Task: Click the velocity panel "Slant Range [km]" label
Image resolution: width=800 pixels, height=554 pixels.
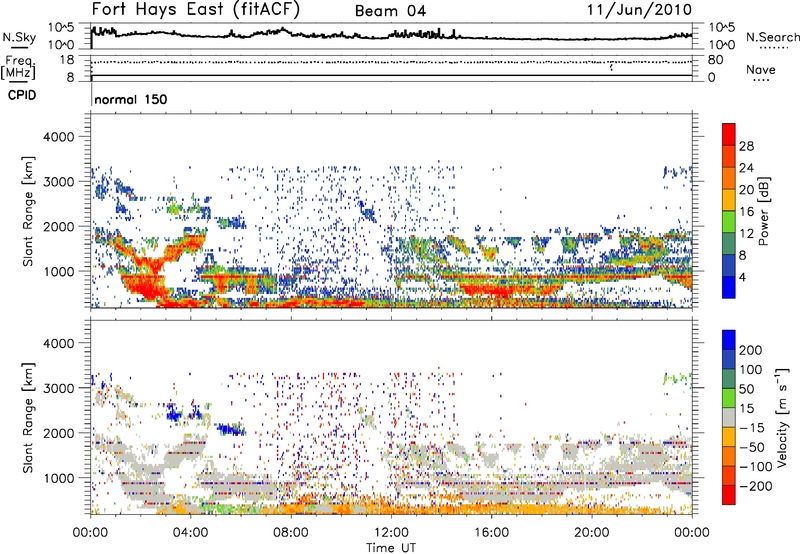Action: [28, 417]
